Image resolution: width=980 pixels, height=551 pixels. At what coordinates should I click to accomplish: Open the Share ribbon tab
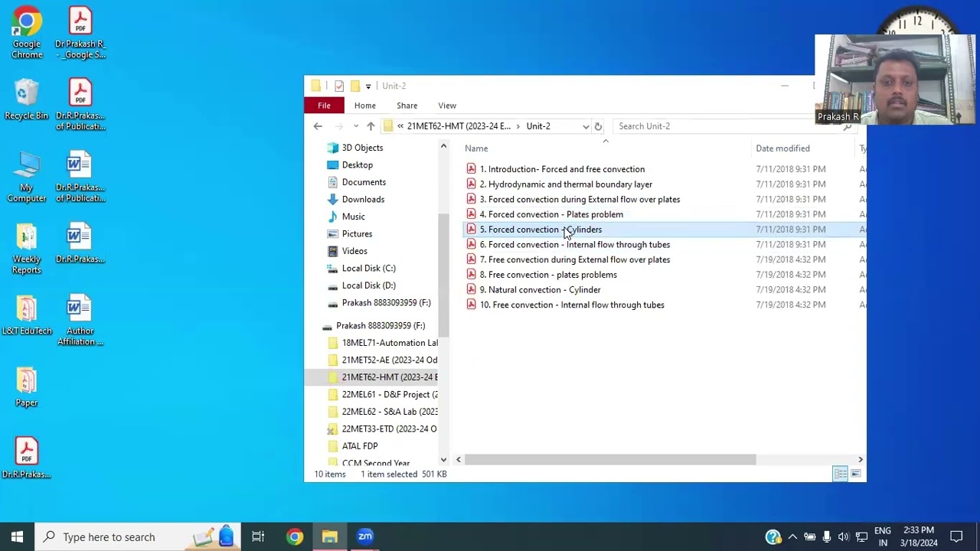[x=407, y=106]
